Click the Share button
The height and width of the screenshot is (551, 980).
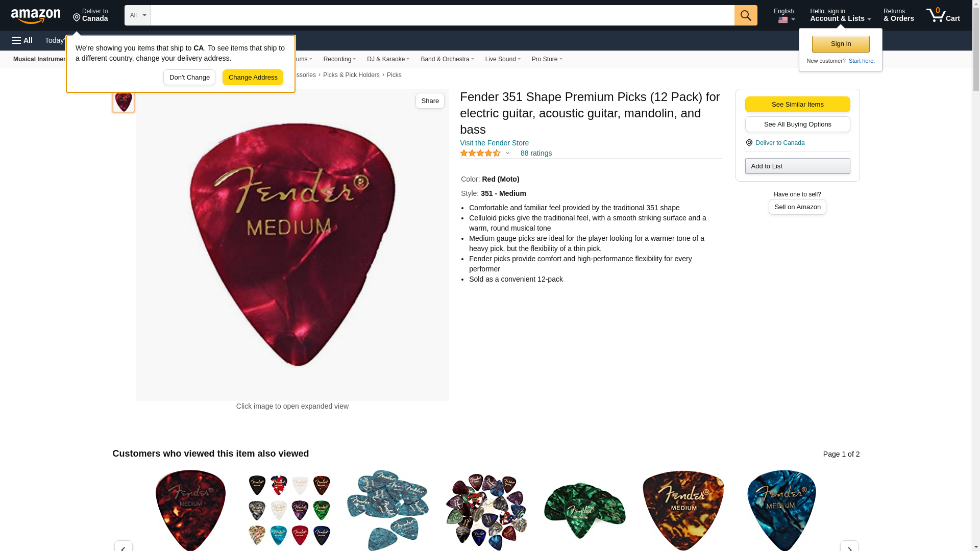pyautogui.click(x=430, y=101)
